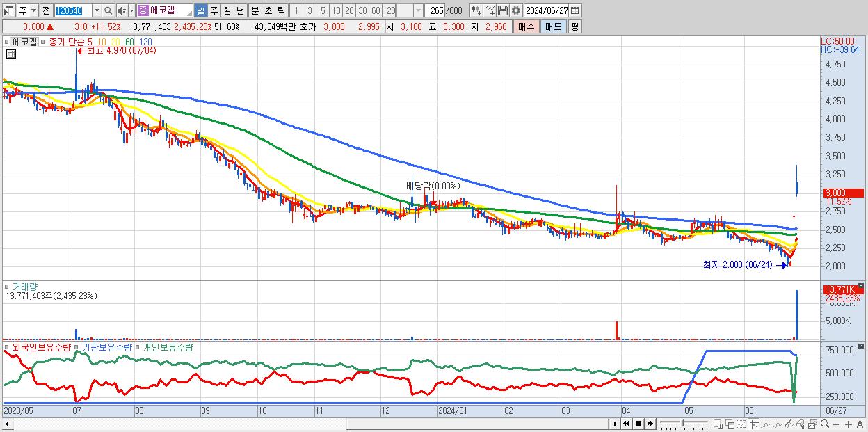Click the top-left window layout icon
Image resolution: width=868 pixels, height=432 pixels.
[9, 10]
